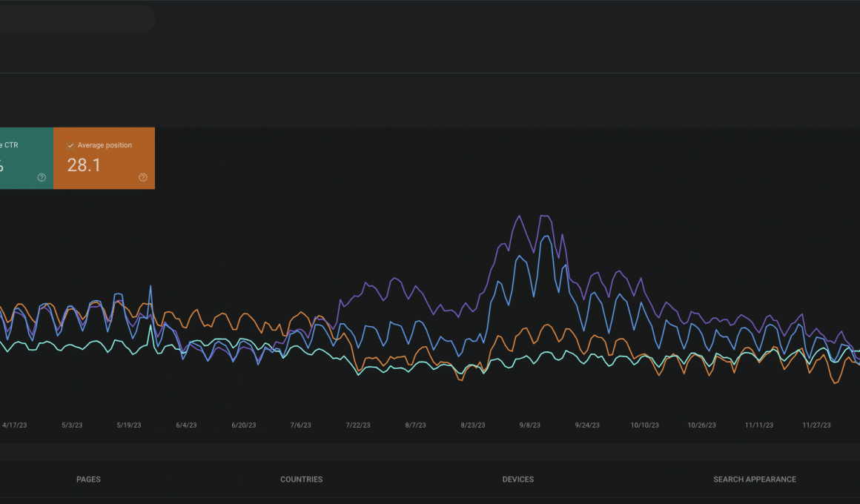860x504 pixels.
Task: Uncheck the Average position checkbox
Action: click(x=70, y=145)
